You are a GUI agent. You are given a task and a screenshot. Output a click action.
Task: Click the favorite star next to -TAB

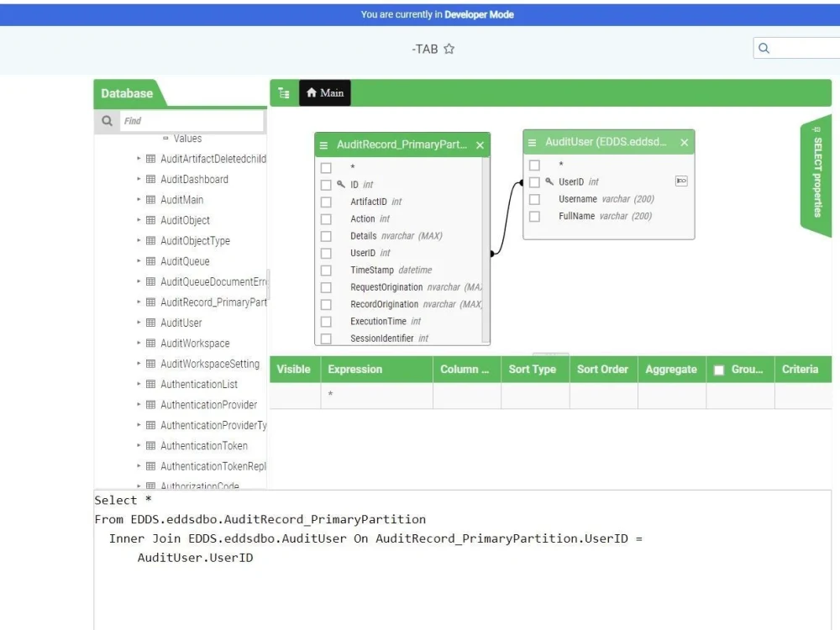click(x=449, y=49)
